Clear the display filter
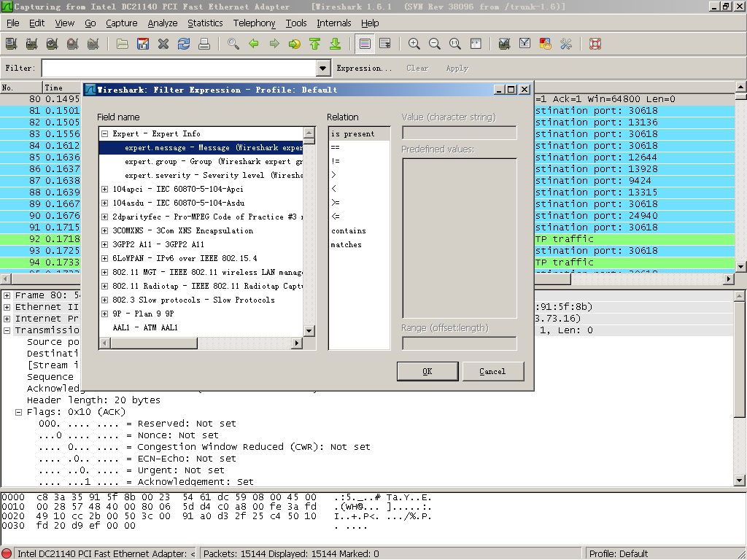Viewport: 747px width, 560px height. click(417, 68)
